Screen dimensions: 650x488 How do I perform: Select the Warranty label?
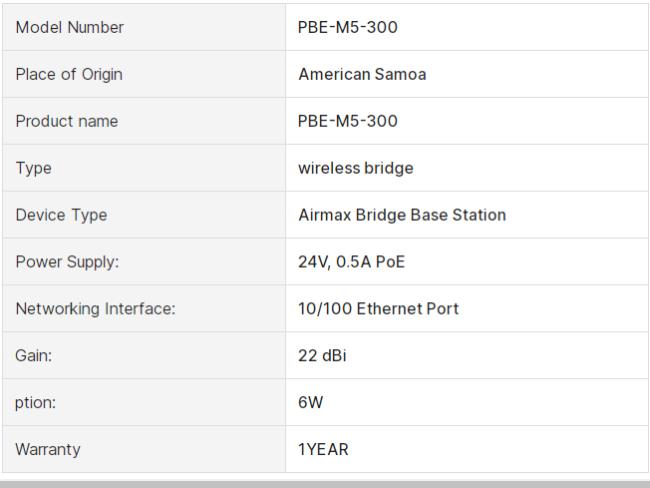[x=48, y=449]
